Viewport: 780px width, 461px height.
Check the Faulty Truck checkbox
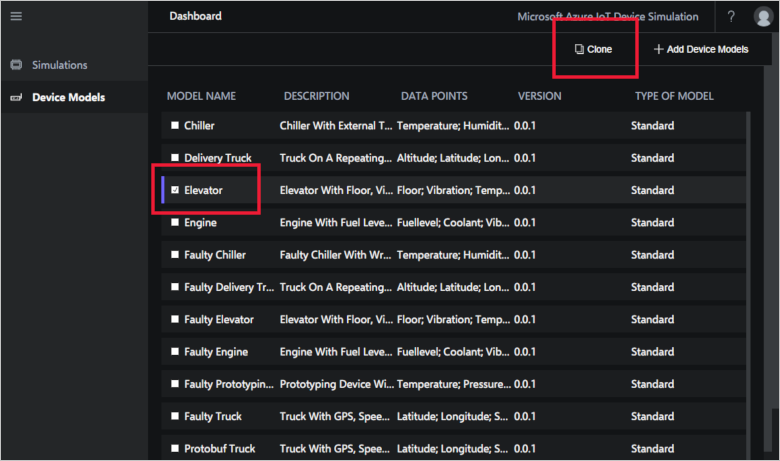(175, 416)
